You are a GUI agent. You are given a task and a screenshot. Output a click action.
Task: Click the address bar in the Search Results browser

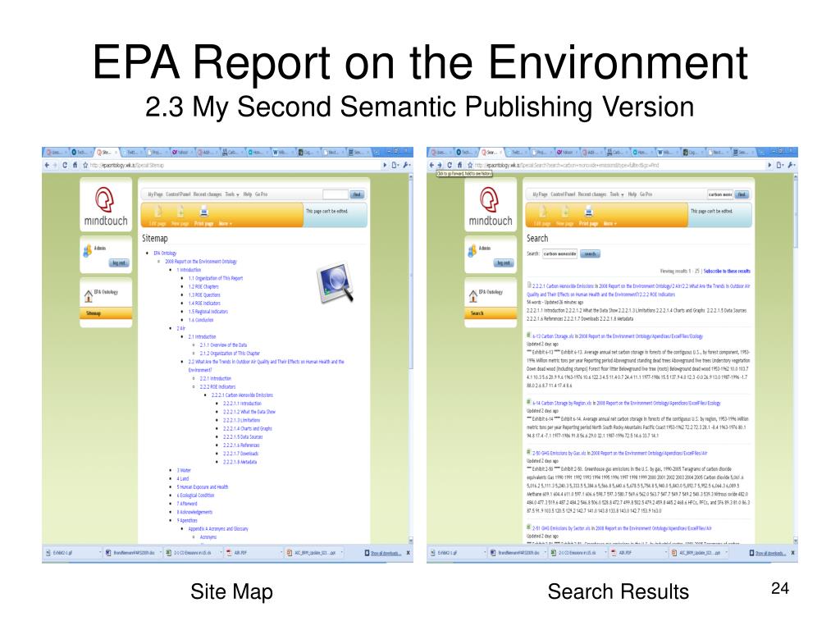(x=619, y=165)
